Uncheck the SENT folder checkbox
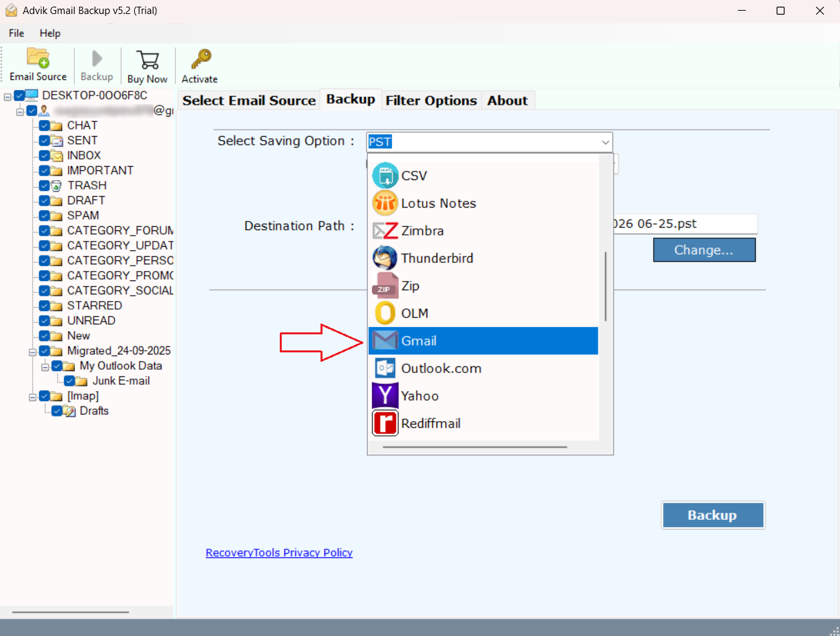The width and height of the screenshot is (840, 636). tap(44, 141)
